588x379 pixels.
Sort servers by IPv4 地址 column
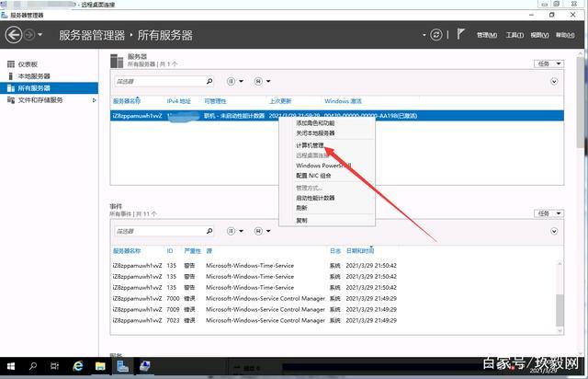coord(179,101)
